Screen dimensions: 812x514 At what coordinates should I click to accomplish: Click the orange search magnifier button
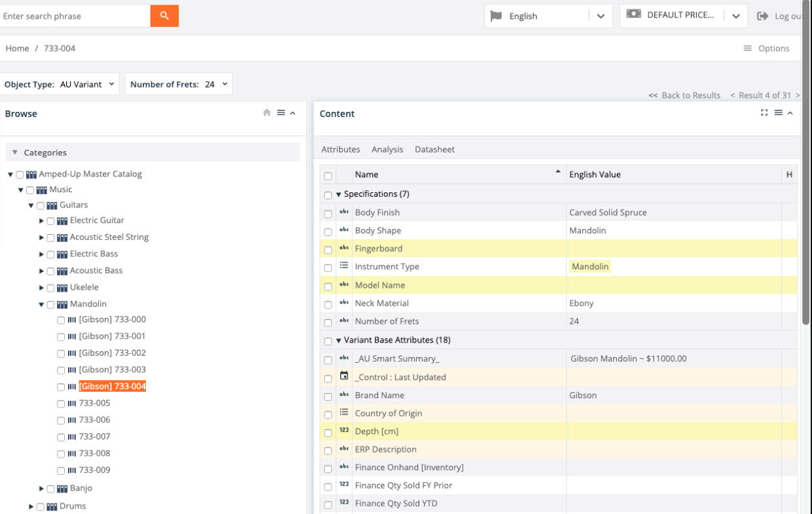pyautogui.click(x=164, y=16)
